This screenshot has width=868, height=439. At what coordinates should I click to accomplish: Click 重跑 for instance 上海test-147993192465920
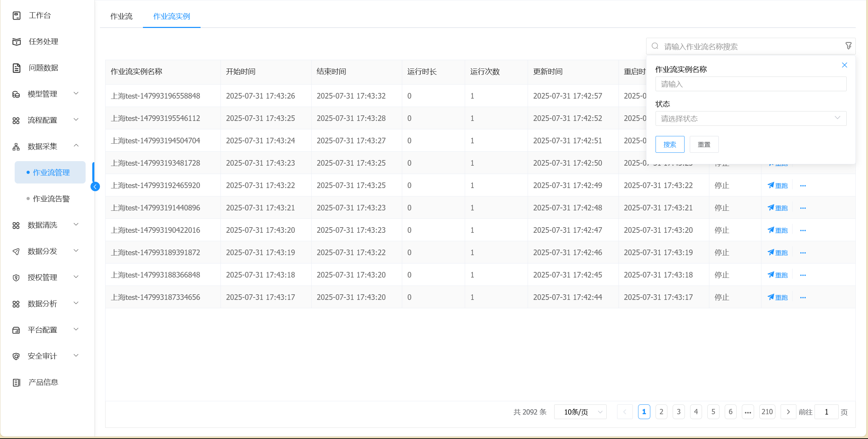[x=777, y=186]
